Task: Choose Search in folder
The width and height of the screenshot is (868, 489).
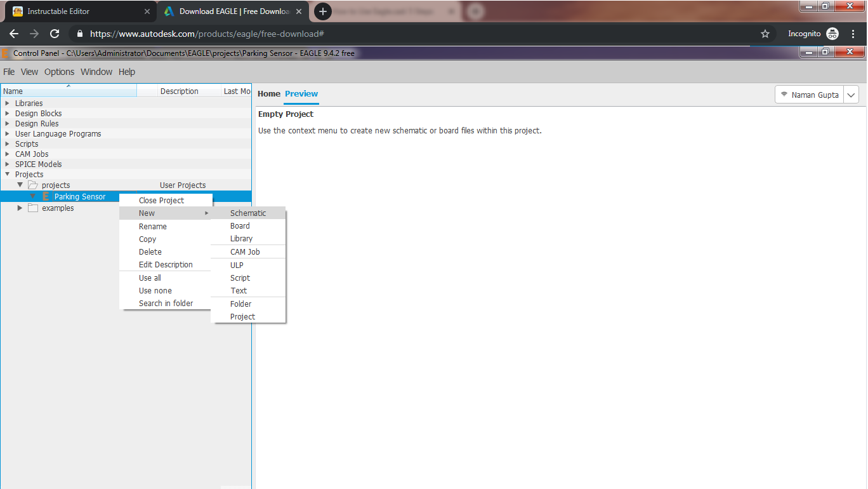Action: (x=166, y=304)
